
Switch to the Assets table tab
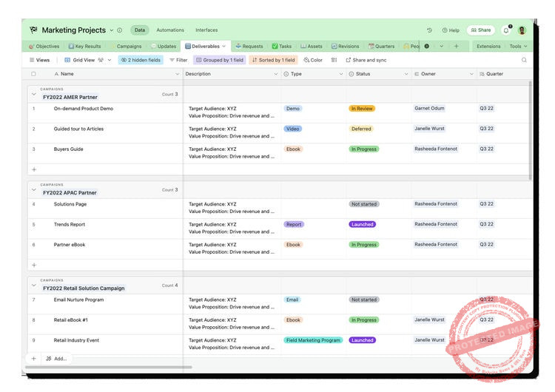(311, 47)
